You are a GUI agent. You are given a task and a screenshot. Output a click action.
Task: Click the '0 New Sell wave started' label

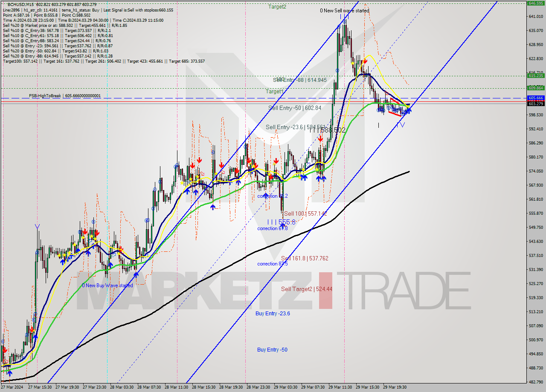(x=345, y=11)
